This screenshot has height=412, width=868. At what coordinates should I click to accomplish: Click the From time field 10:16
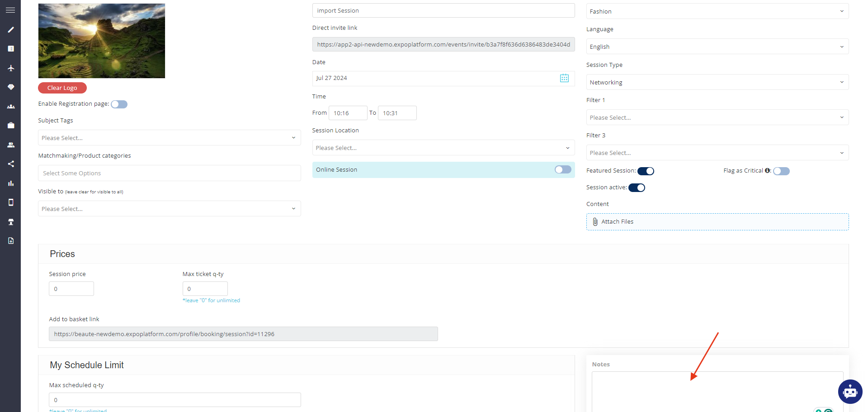point(348,113)
